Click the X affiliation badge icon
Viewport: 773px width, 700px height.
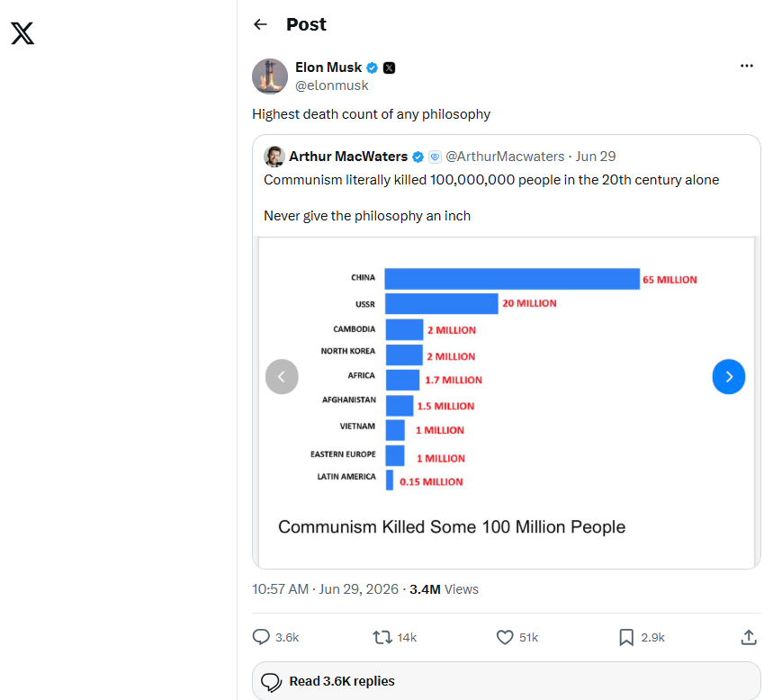pyautogui.click(x=389, y=67)
